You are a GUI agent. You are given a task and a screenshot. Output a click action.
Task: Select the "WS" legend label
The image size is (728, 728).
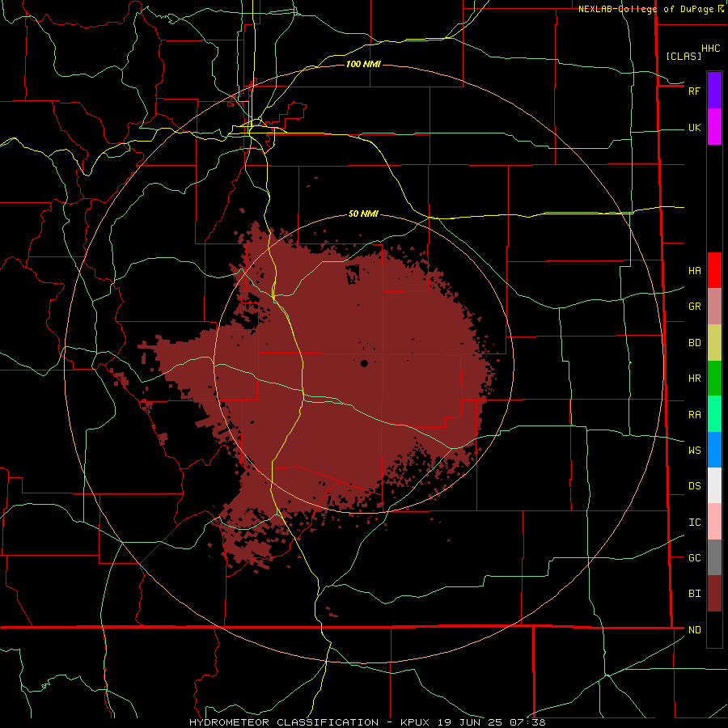[695, 451]
